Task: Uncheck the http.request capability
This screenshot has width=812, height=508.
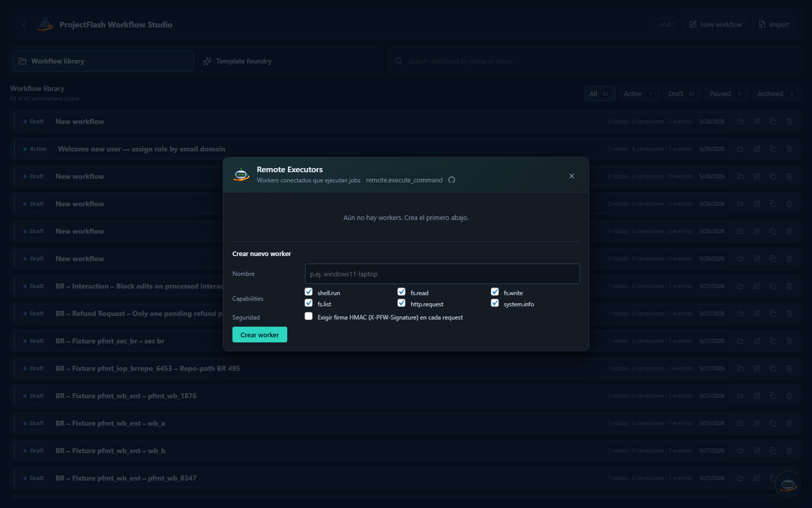Action: click(x=401, y=303)
